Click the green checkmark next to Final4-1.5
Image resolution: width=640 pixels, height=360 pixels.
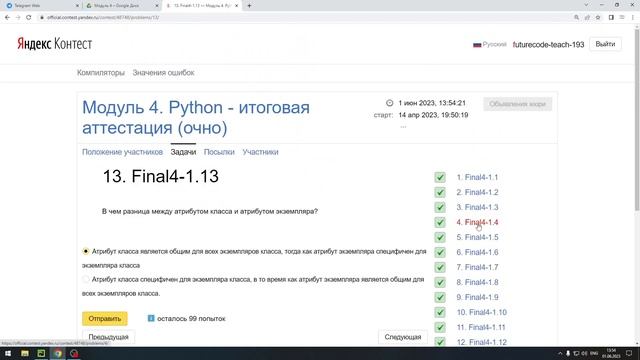440,237
